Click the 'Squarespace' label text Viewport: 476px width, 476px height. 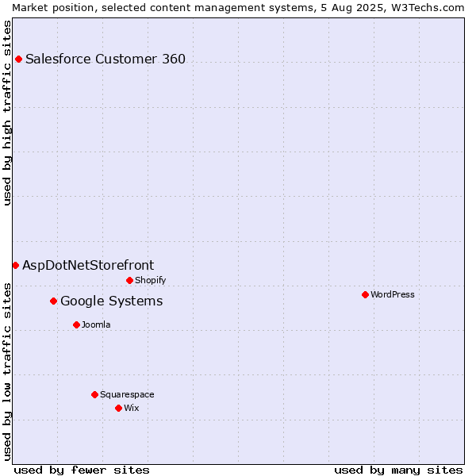127,394
